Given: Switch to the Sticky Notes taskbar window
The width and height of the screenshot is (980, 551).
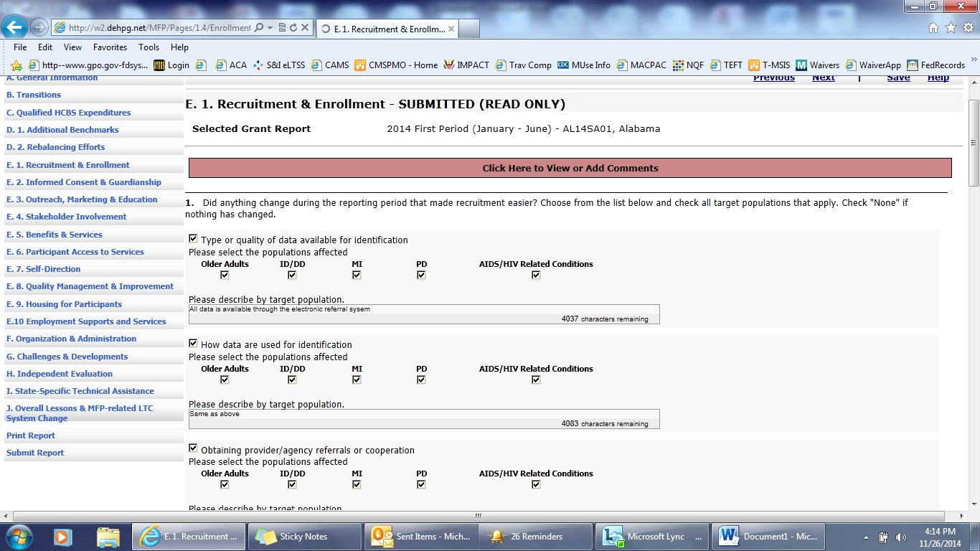Looking at the screenshot, I should [304, 537].
